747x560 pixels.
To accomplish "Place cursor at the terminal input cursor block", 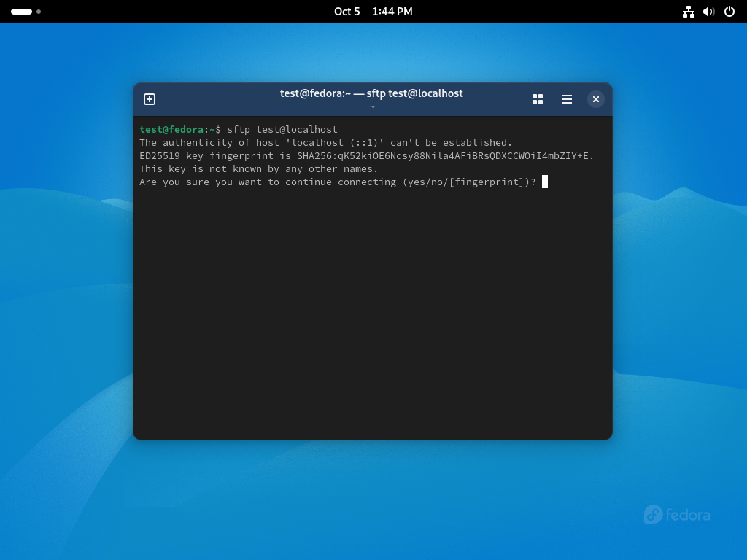I will [x=545, y=182].
